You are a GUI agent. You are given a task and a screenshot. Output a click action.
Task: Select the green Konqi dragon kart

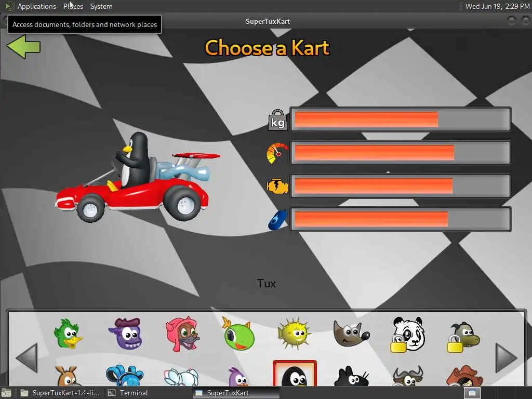click(x=238, y=334)
